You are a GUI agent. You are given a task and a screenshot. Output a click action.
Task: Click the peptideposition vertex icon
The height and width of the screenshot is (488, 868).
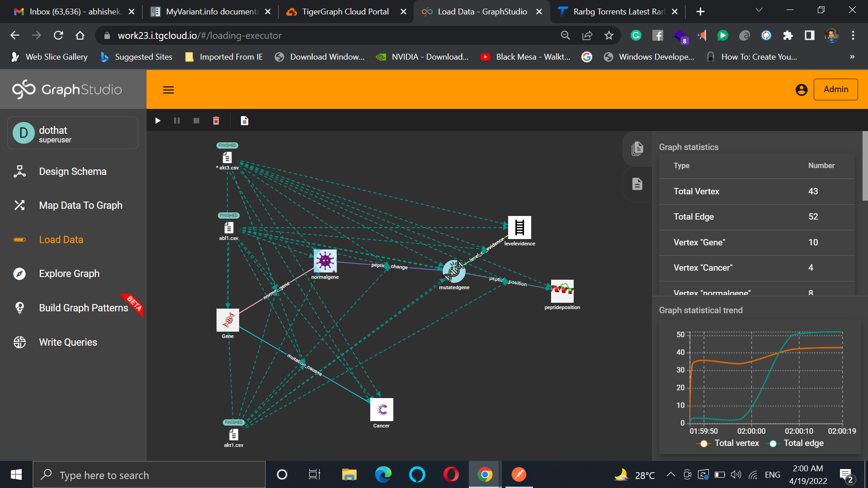(562, 291)
